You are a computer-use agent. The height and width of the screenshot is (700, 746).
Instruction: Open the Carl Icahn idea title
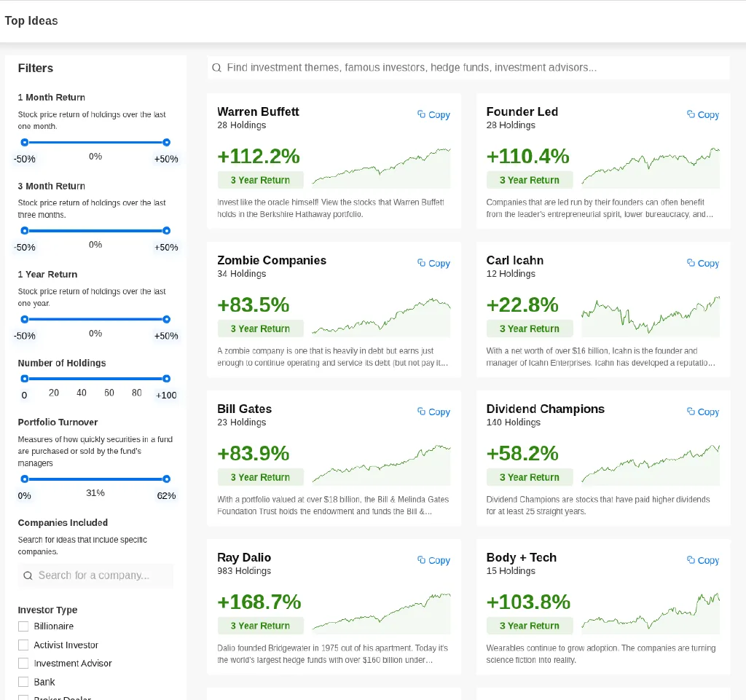tap(515, 260)
